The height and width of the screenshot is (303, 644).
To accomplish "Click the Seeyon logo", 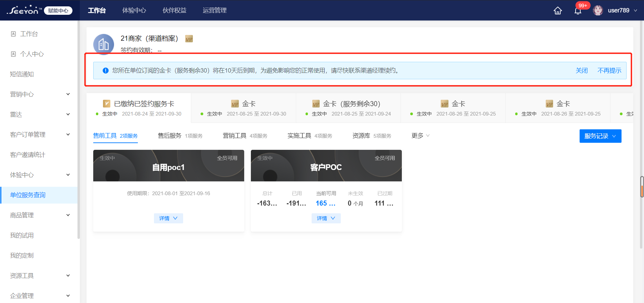I will 24,10.
